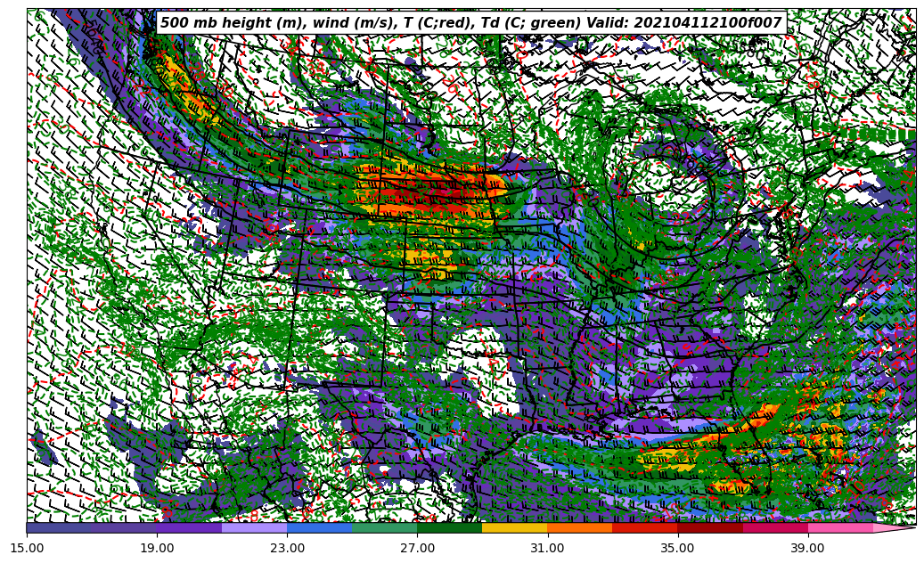The height and width of the screenshot is (563, 924).
Task: Click the orange colorbar segment
Action: point(579,527)
